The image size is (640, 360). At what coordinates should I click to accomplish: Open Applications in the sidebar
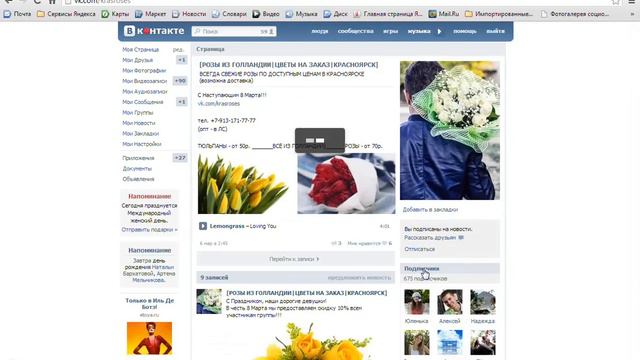pyautogui.click(x=138, y=158)
